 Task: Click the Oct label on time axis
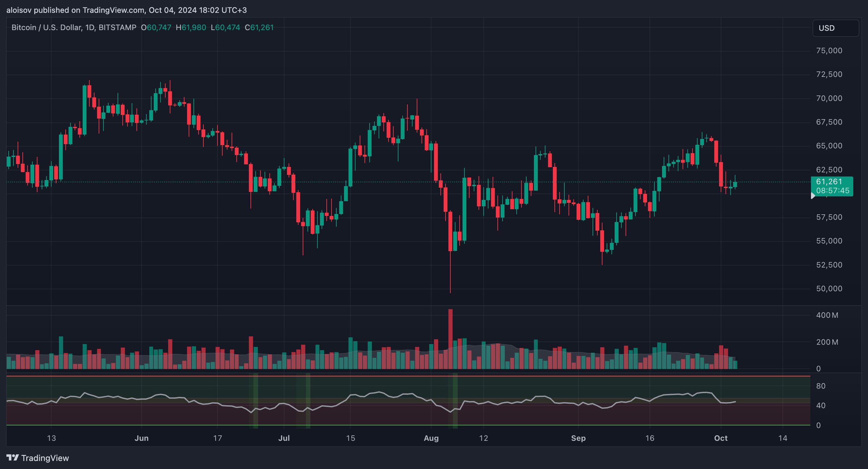point(721,438)
